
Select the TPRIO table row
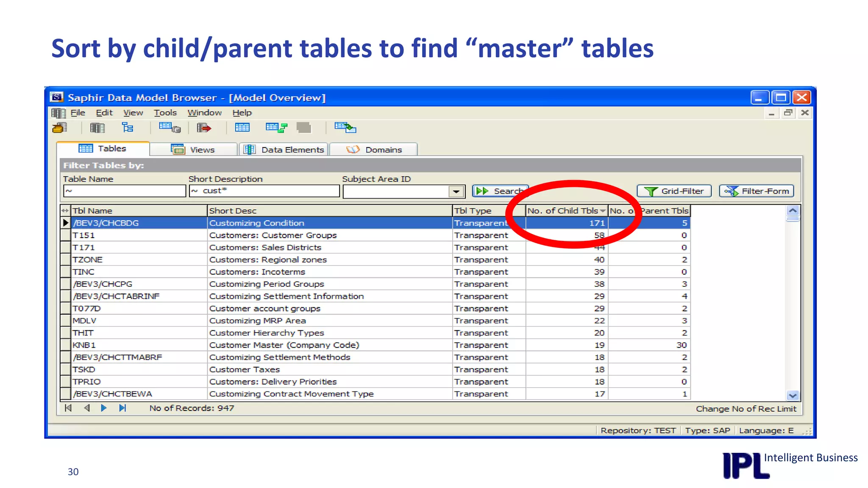point(376,382)
